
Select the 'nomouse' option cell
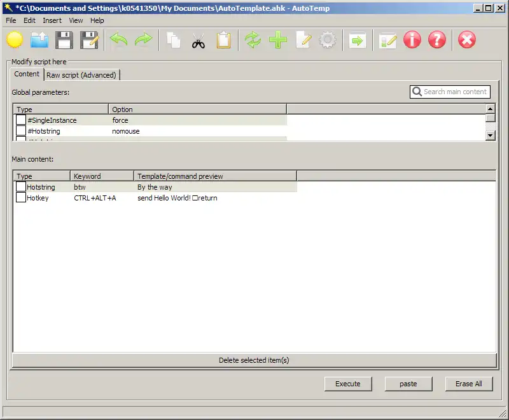pos(125,132)
